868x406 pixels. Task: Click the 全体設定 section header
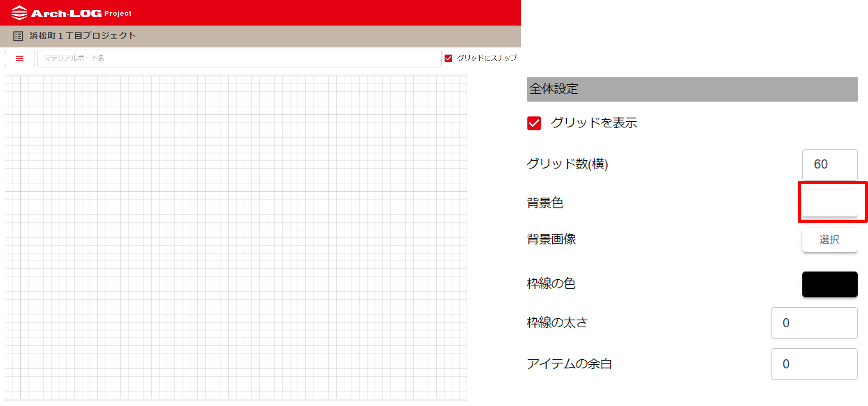tap(692, 89)
